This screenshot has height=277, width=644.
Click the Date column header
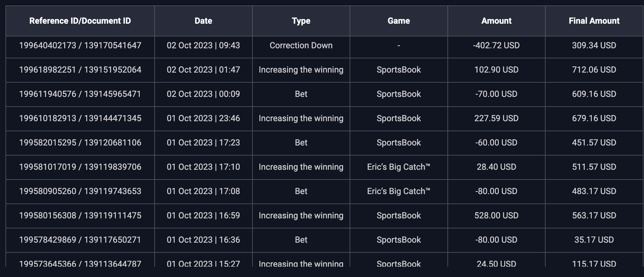point(203,21)
